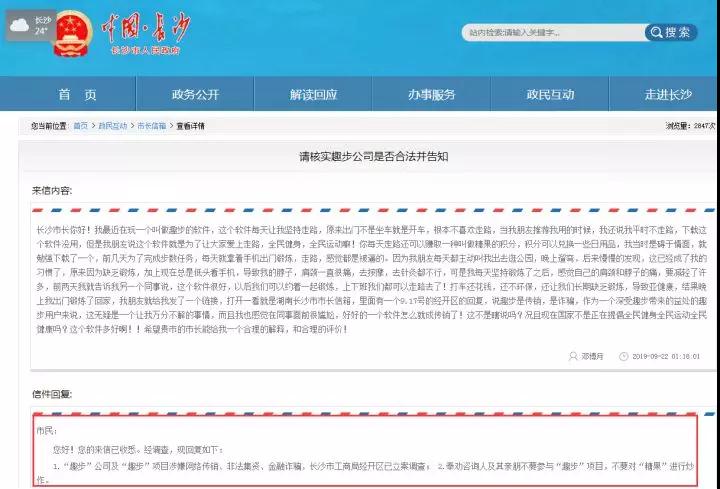Focus the site search input field
Screen dimensions: 720x489
[554, 33]
